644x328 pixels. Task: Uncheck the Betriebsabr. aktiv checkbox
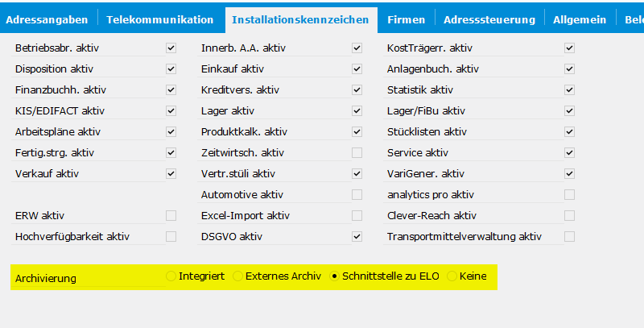171,48
